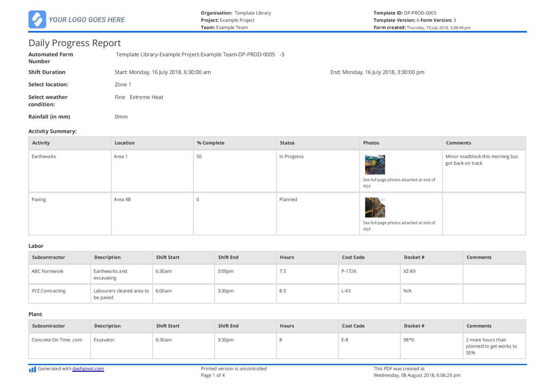
Task: Toggle the Extreme Heat weather condition
Action: pyautogui.click(x=146, y=97)
